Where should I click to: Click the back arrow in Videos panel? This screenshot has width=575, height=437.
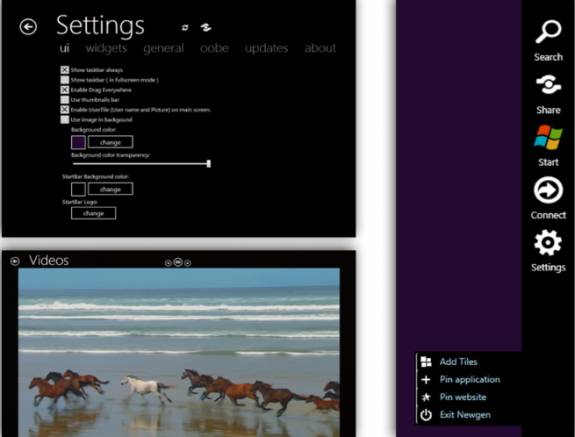(15, 261)
